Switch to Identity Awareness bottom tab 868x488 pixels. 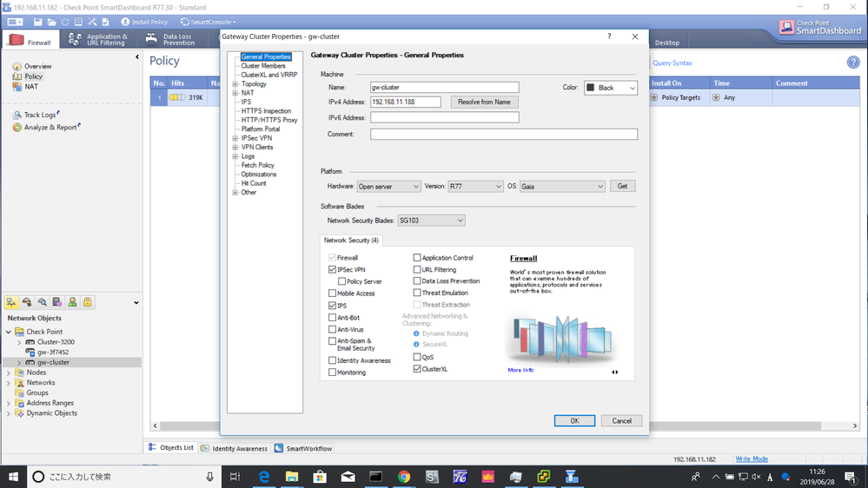[x=235, y=448]
